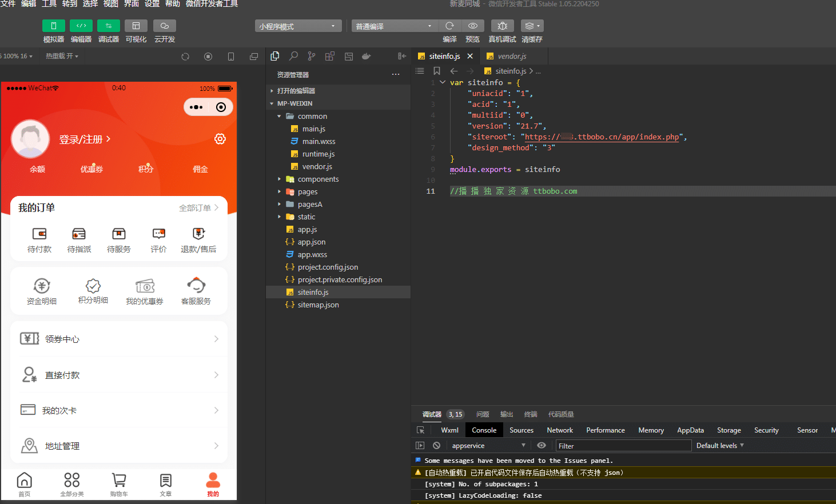Toggle the Editor panel button
This screenshot has width=836, height=504.
pos(81,26)
